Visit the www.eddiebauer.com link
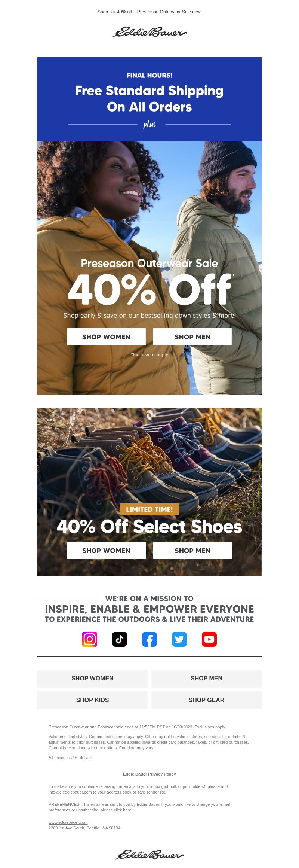The image size is (299, 868). (68, 822)
